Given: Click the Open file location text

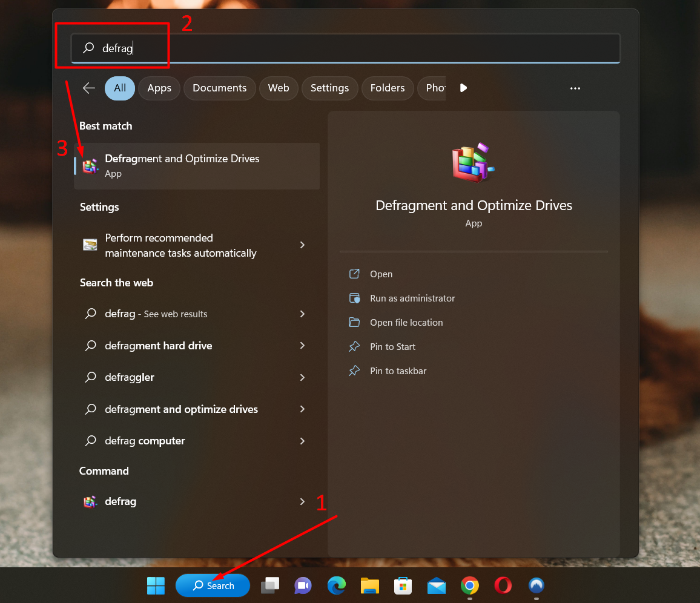Looking at the screenshot, I should (x=406, y=322).
